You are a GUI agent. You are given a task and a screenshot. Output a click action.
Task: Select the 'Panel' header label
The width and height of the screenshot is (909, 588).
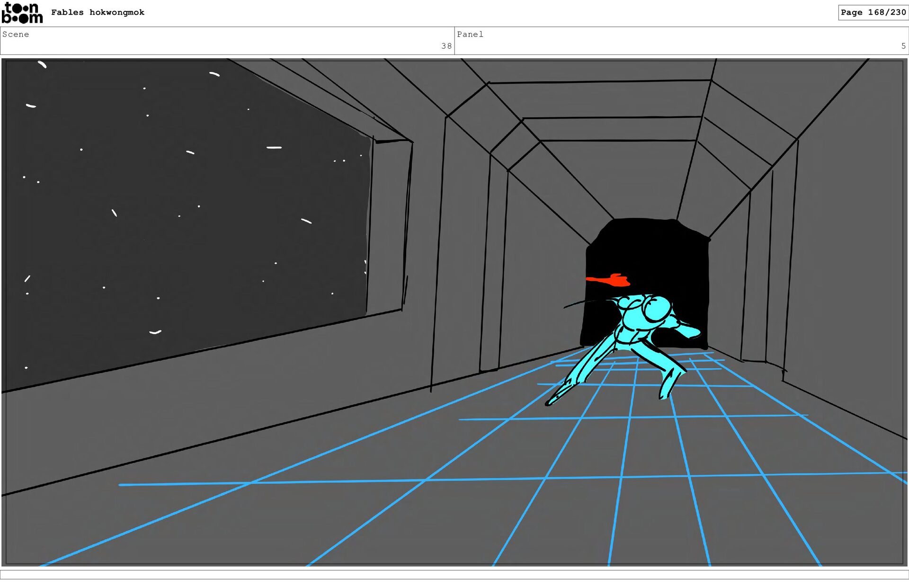pyautogui.click(x=470, y=34)
